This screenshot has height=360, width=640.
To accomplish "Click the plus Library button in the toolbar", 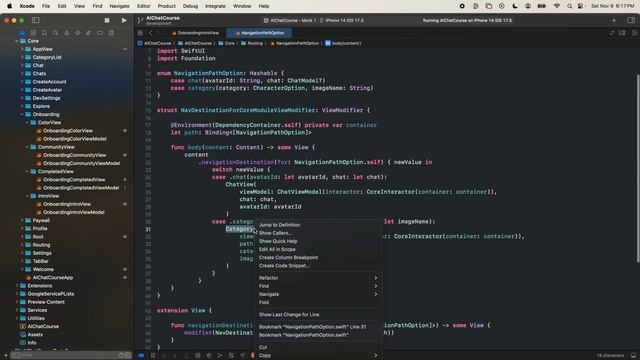I will 614,20.
